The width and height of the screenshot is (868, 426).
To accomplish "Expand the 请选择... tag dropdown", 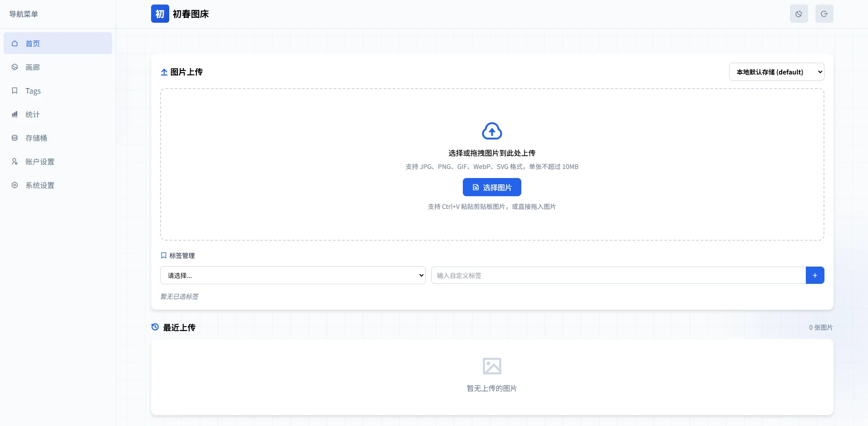I will pyautogui.click(x=293, y=275).
